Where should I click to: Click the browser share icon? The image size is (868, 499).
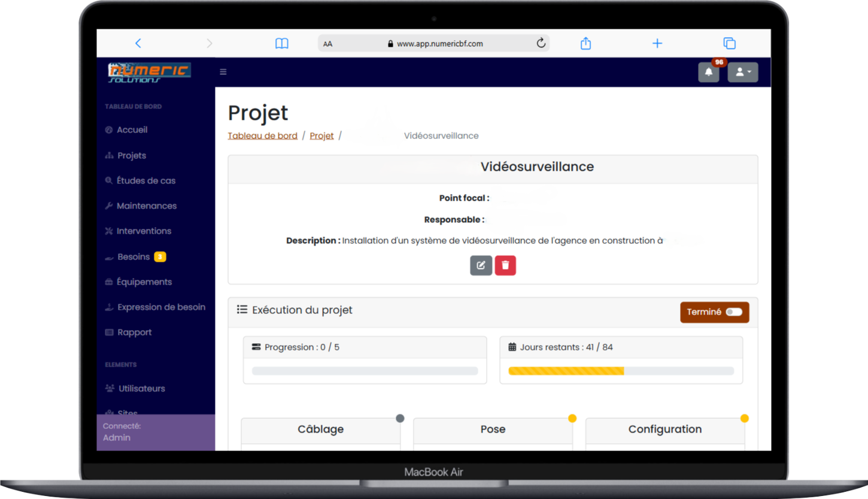(x=585, y=43)
